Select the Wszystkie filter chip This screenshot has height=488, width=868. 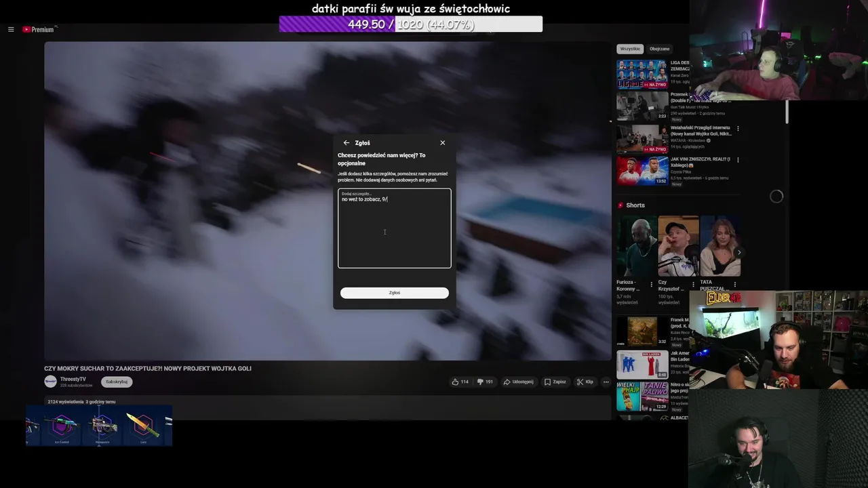pyautogui.click(x=630, y=49)
